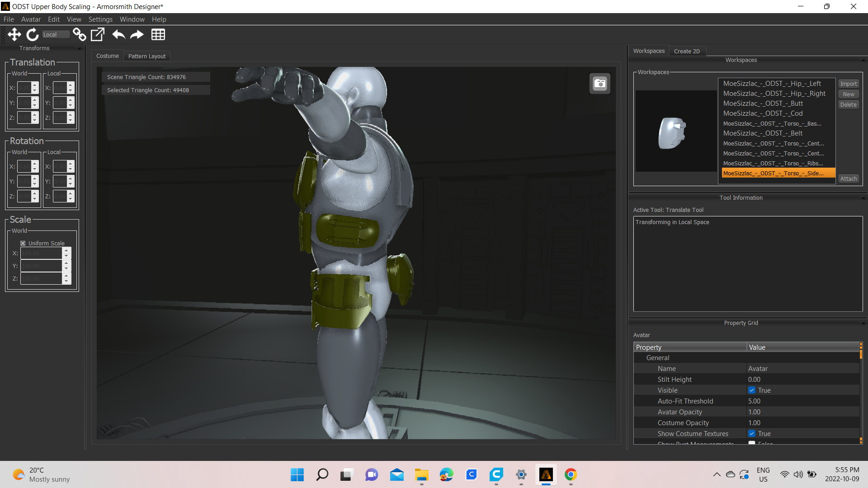Click the chain link icon in toolbar
This screenshot has height=488, width=868.
coord(80,34)
